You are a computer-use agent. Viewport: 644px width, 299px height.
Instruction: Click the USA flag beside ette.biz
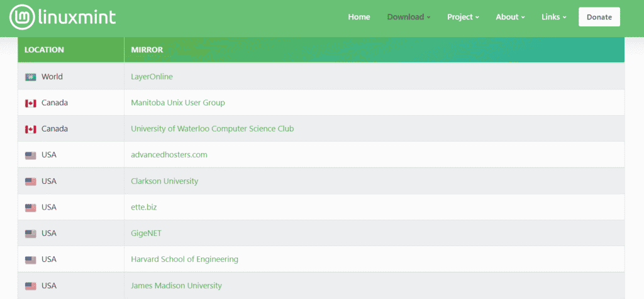click(30, 207)
